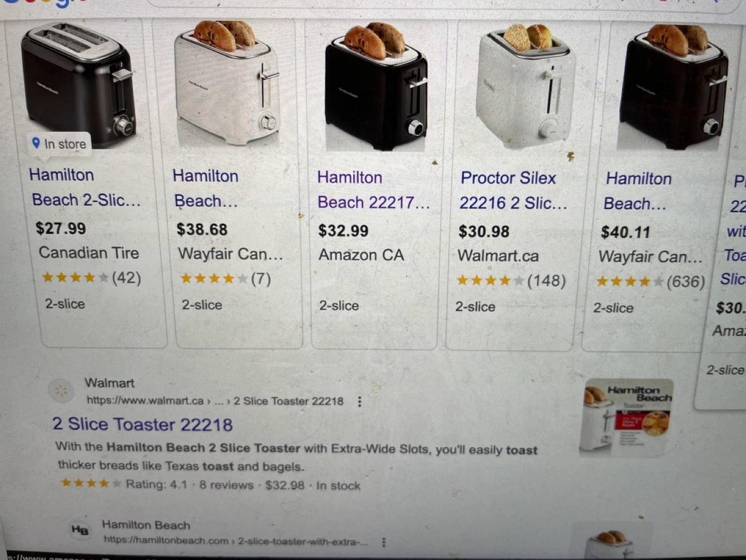
Task: Click the walmart.ca breadcrumb URL
Action: click(215, 401)
